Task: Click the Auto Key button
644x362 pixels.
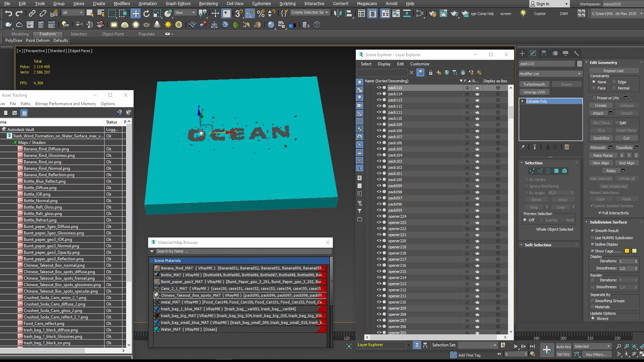Action: tap(563, 347)
